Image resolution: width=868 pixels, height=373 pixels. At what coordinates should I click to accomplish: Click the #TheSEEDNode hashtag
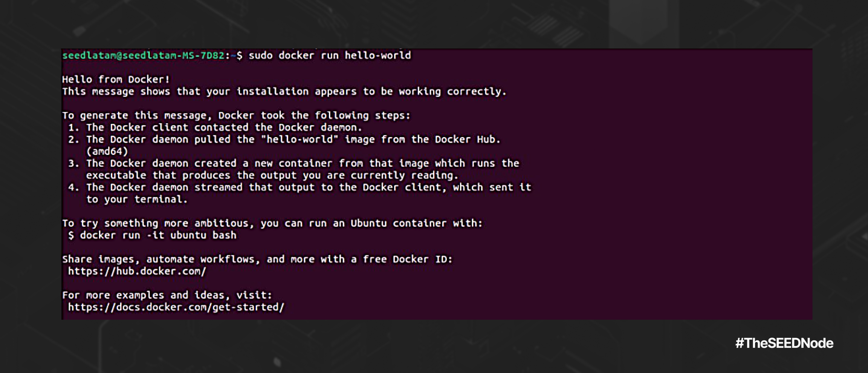pos(784,343)
